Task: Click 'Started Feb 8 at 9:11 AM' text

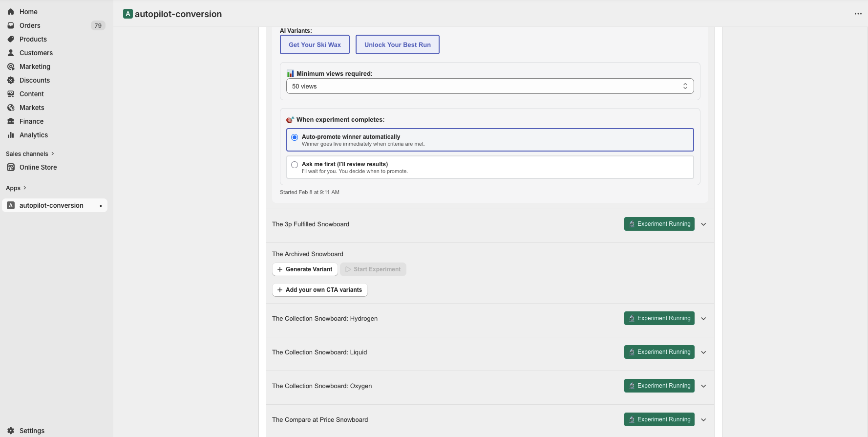Action: (310, 192)
